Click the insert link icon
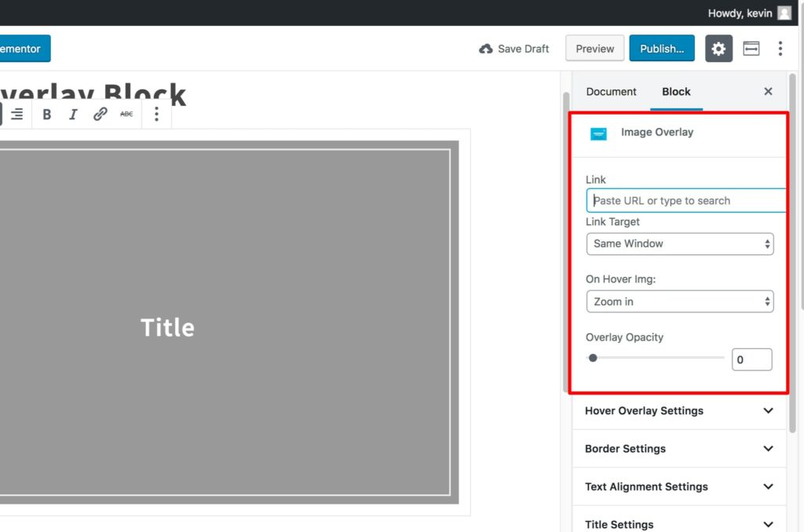This screenshot has width=804, height=532. point(100,115)
